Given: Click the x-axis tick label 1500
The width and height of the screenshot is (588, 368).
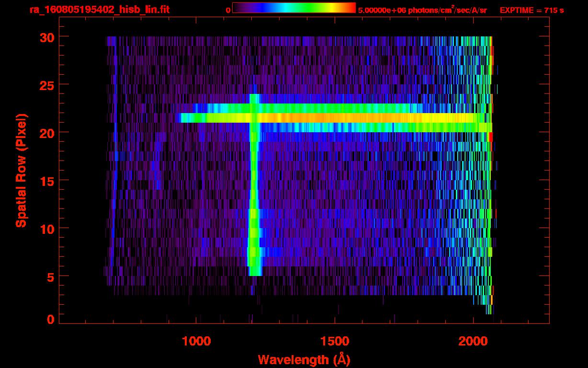Looking at the screenshot, I should (335, 341).
